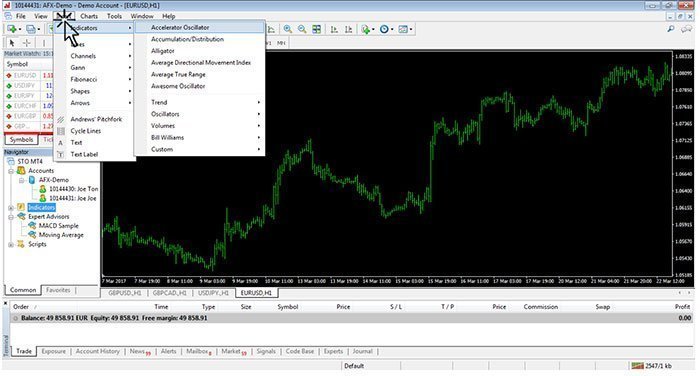The width and height of the screenshot is (700, 376).
Task: Choose Accelerator Oscillator from the submenu
Action: tap(199, 27)
